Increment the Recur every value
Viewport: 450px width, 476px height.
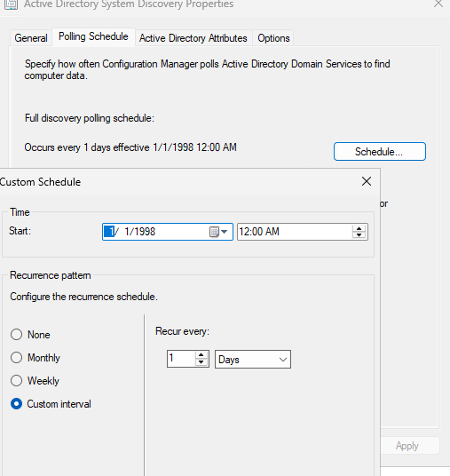click(x=201, y=355)
